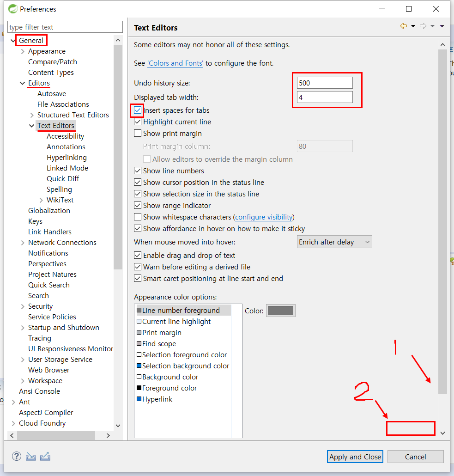Image resolution: width=454 pixels, height=476 pixels.
Task: Select Autosave preferences page
Action: pyautogui.click(x=52, y=94)
